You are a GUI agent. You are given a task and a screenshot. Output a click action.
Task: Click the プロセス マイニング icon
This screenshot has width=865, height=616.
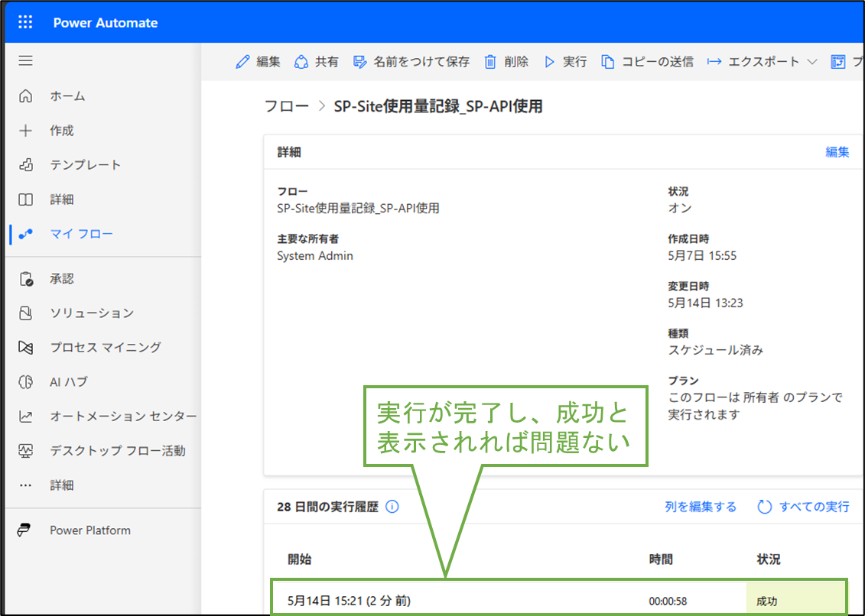point(25,348)
